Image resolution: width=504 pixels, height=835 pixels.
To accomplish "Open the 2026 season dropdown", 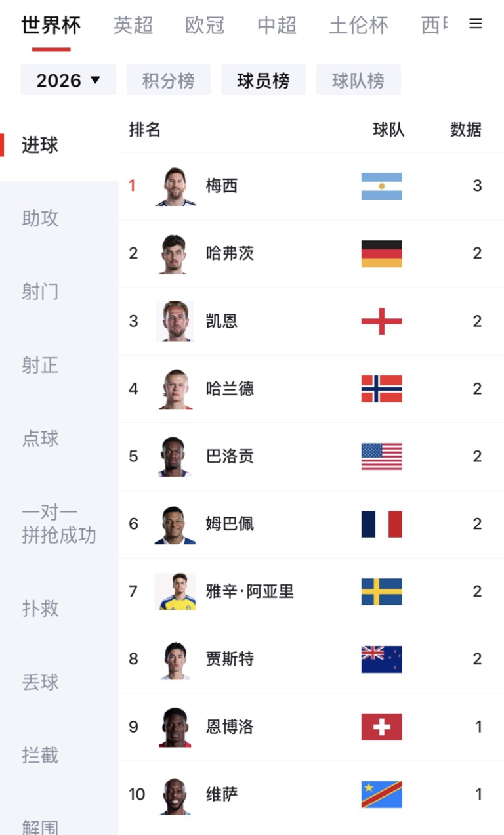I will (68, 80).
